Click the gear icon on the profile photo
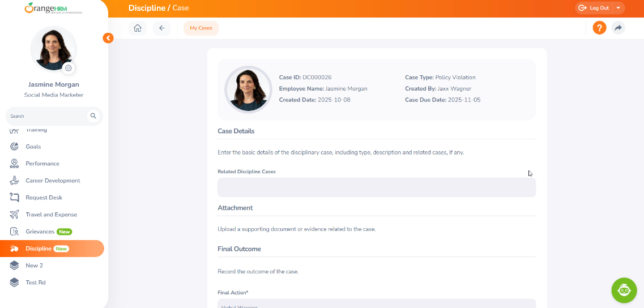 click(69, 68)
